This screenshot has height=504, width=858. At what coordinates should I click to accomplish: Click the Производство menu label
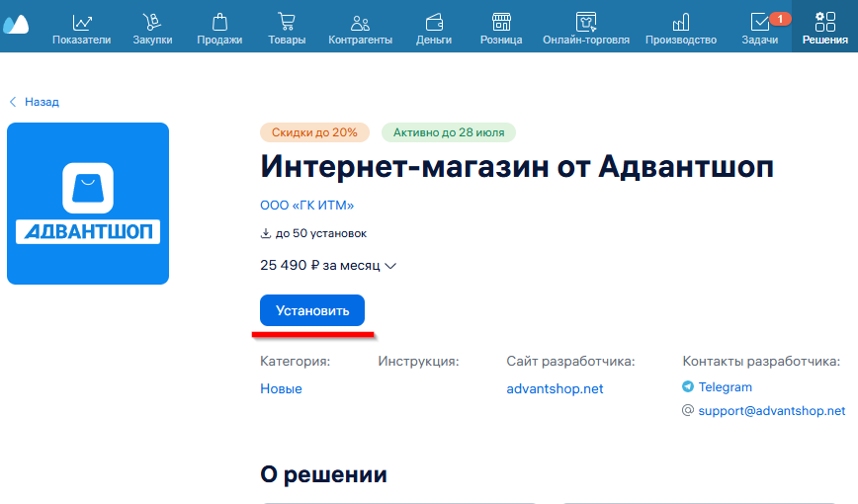pyautogui.click(x=681, y=40)
